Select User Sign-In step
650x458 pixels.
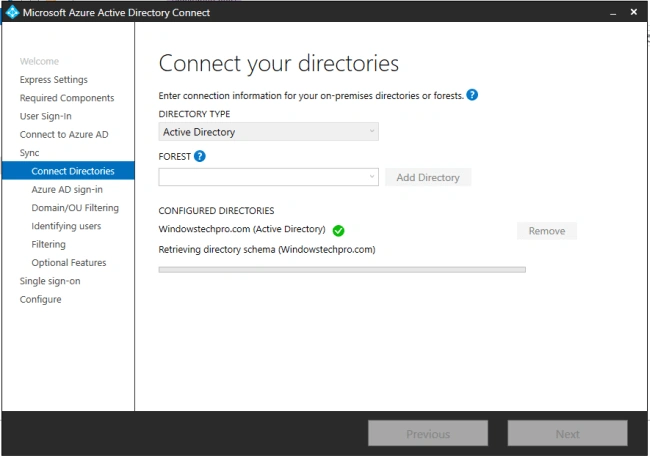(x=46, y=116)
